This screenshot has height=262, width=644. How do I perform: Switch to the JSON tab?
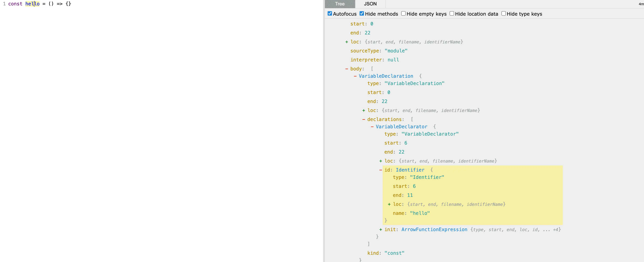coord(370,4)
